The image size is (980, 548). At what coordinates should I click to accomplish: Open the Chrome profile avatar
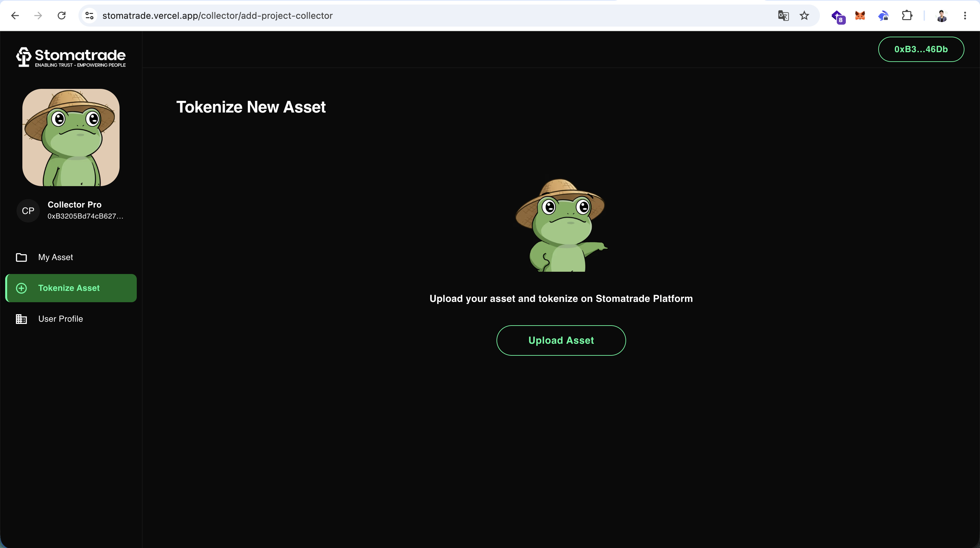941,16
